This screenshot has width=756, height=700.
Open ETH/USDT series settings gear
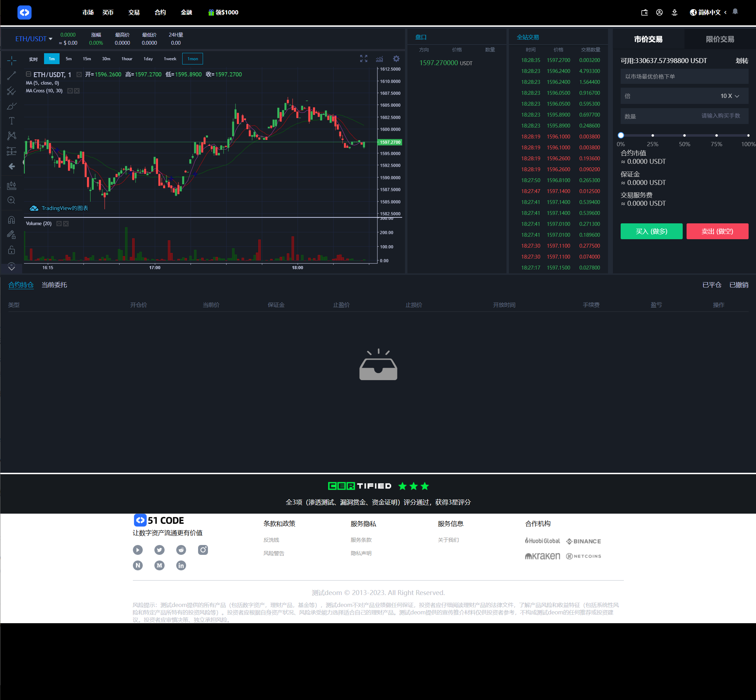pyautogui.click(x=79, y=75)
